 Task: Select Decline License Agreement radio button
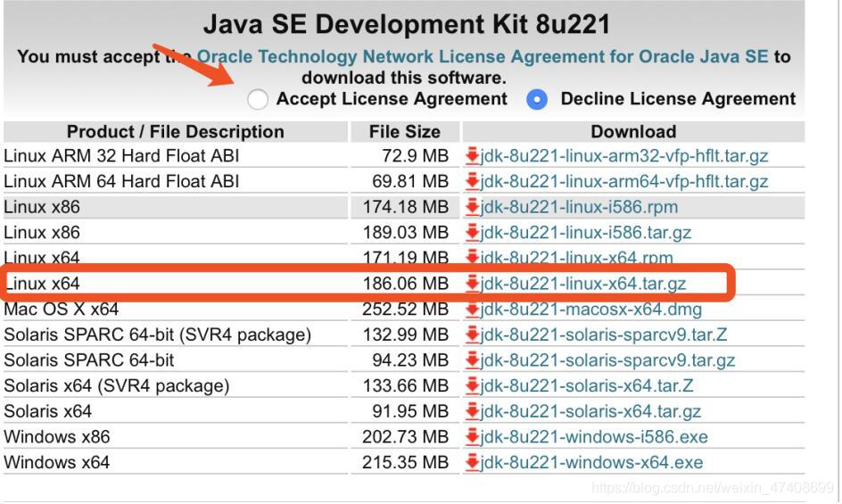pyautogui.click(x=537, y=99)
